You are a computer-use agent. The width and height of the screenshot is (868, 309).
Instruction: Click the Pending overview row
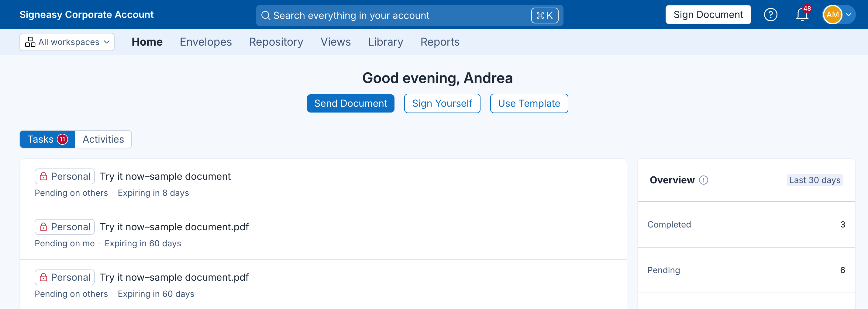pos(746,270)
